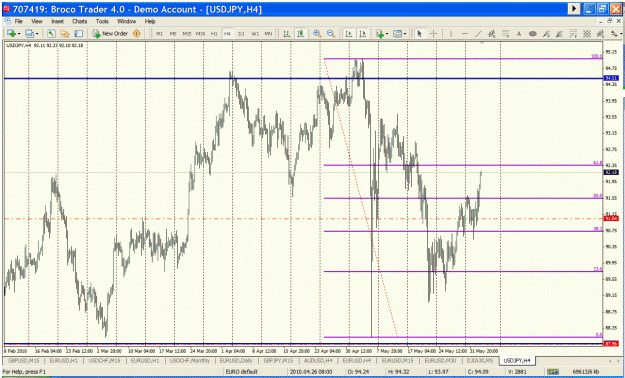Switch to bar chart icon
This screenshot has width=625, height=378.
point(286,34)
